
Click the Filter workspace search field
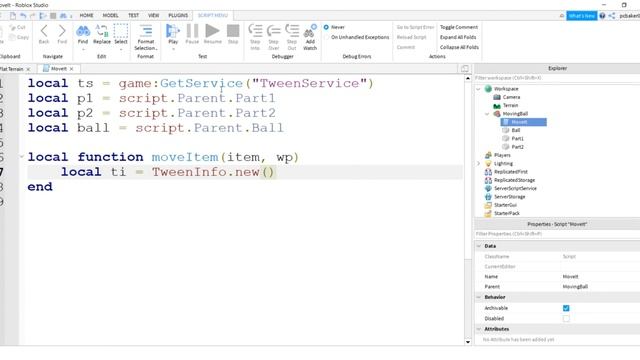[557, 78]
